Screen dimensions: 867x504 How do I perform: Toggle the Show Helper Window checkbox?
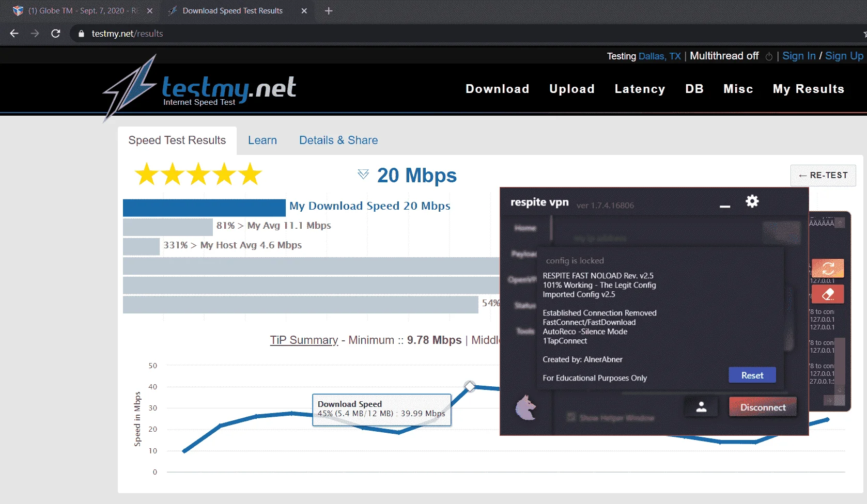coord(571,417)
